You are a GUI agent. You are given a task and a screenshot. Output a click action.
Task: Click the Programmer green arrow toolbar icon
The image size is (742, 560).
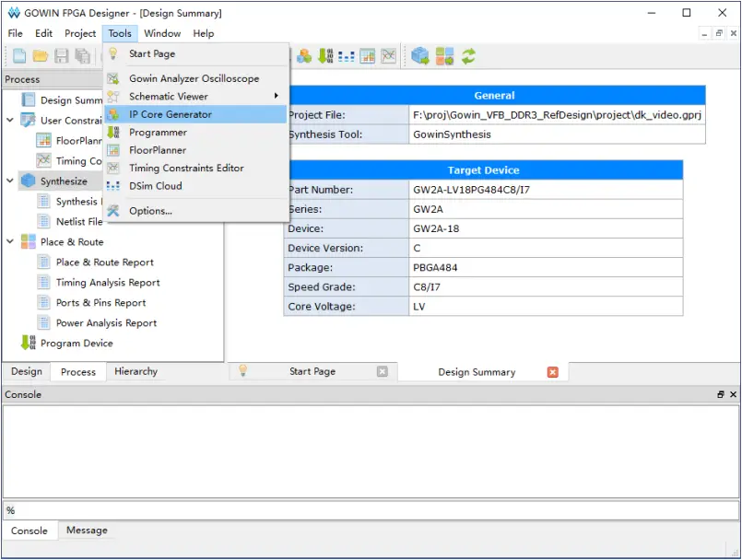tap(324, 56)
